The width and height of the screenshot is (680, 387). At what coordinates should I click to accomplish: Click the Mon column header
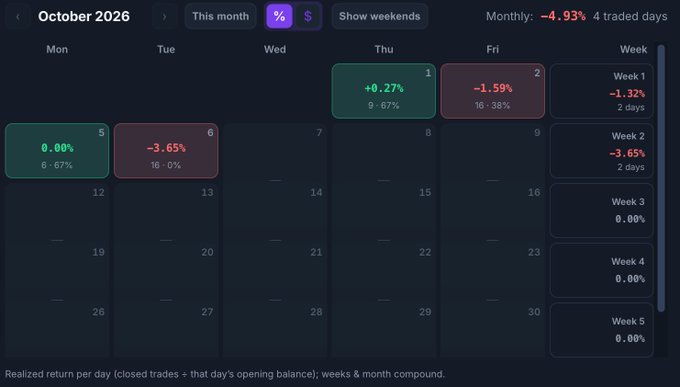click(57, 49)
